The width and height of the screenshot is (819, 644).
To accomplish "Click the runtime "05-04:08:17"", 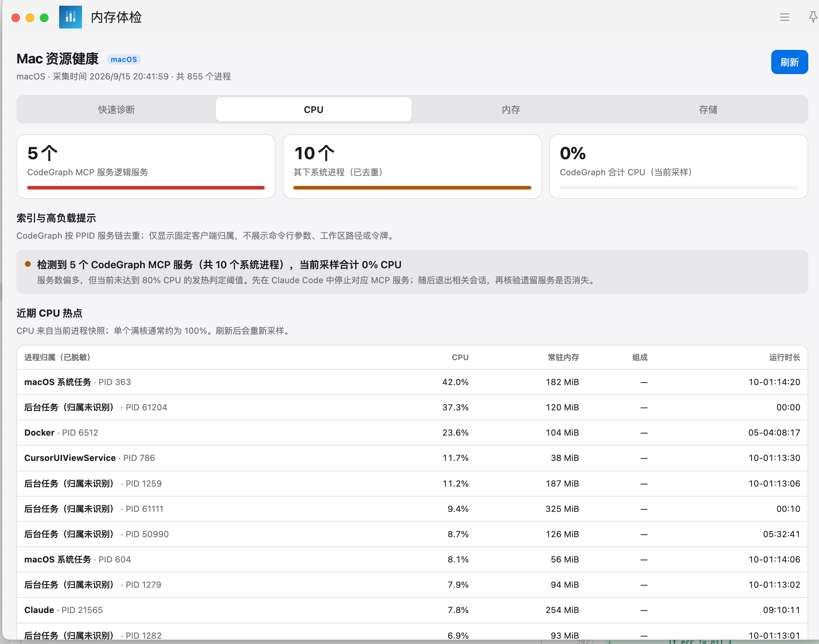I will click(774, 432).
